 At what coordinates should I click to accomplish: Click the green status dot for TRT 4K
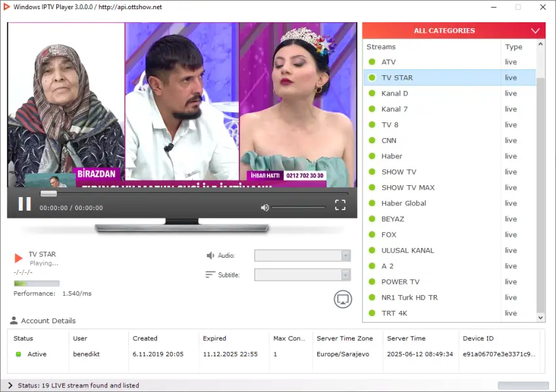(372, 313)
